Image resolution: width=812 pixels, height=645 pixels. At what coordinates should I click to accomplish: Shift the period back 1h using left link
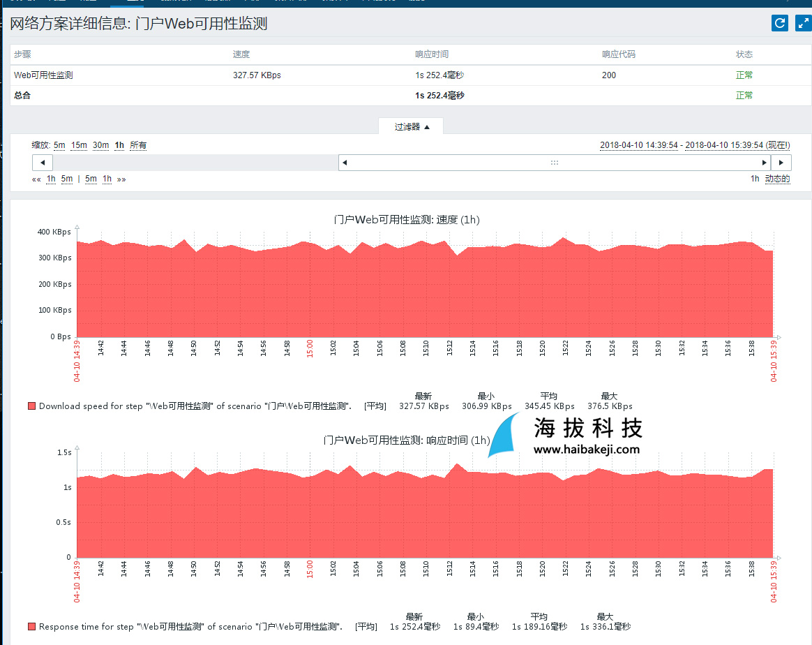51,179
